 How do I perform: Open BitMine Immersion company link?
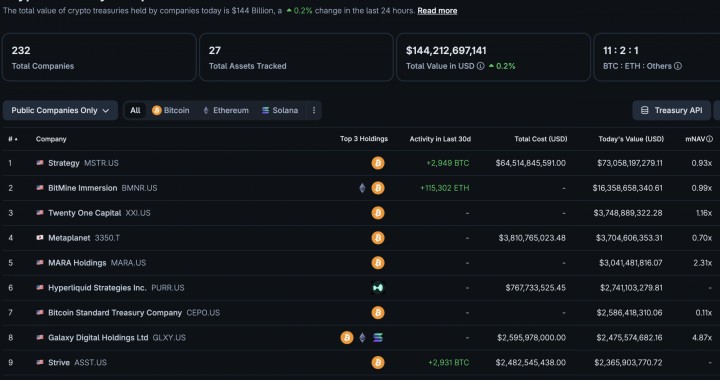pyautogui.click(x=83, y=188)
